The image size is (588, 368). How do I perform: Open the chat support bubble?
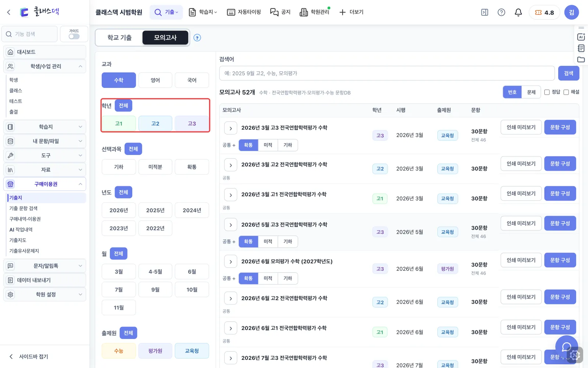pyautogui.click(x=567, y=347)
